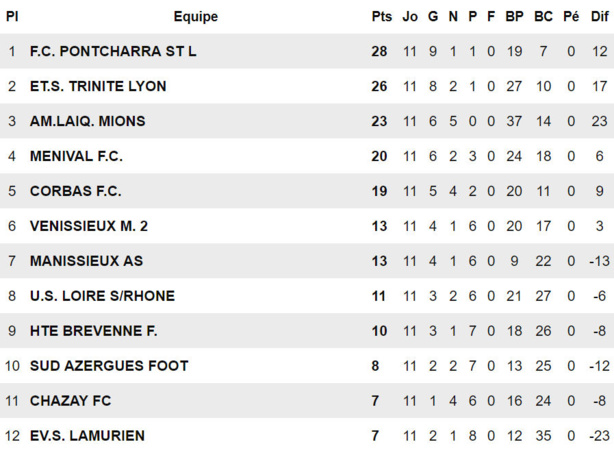Click the Jo column header
The image size is (614, 453).
(410, 16)
